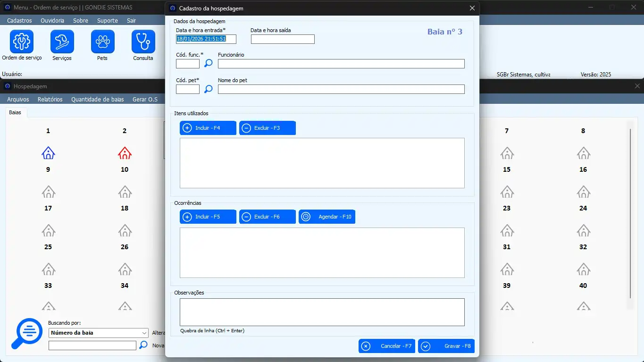Click Incluir - F4 in Itens utilizados
The height and width of the screenshot is (362, 644).
208,128
